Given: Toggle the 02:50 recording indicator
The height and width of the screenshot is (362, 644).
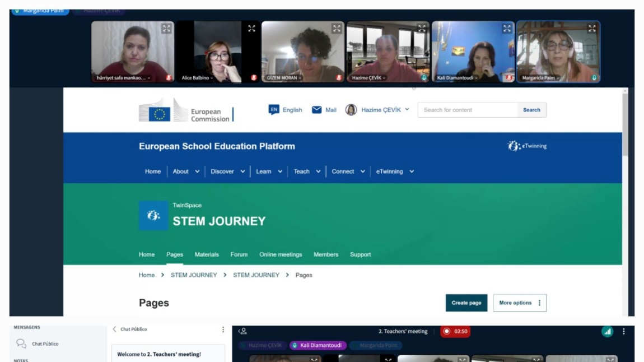Looking at the screenshot, I should pyautogui.click(x=455, y=332).
